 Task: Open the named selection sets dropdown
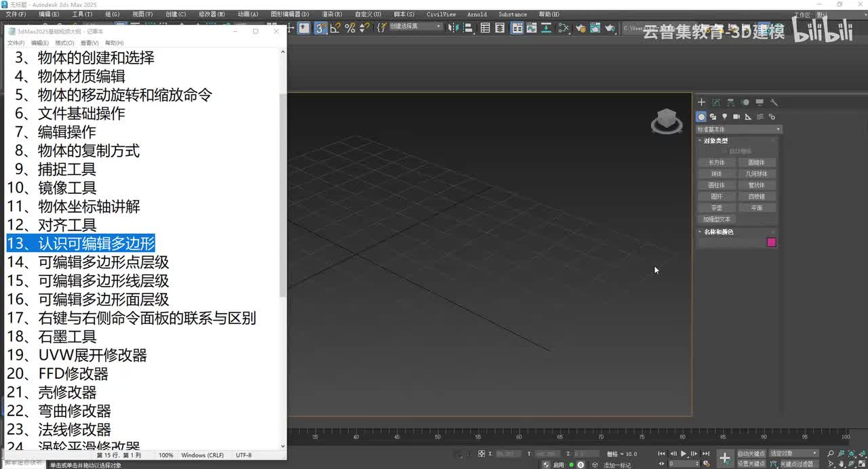click(x=415, y=27)
